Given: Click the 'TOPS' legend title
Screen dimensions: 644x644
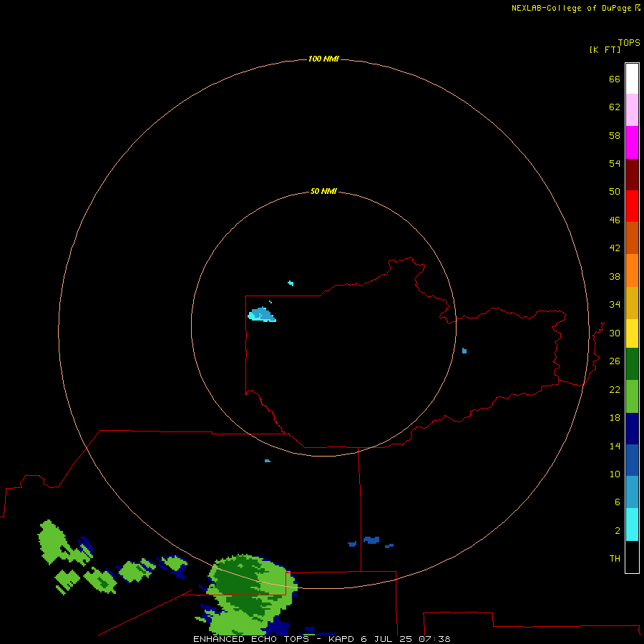Looking at the screenshot, I should [629, 42].
